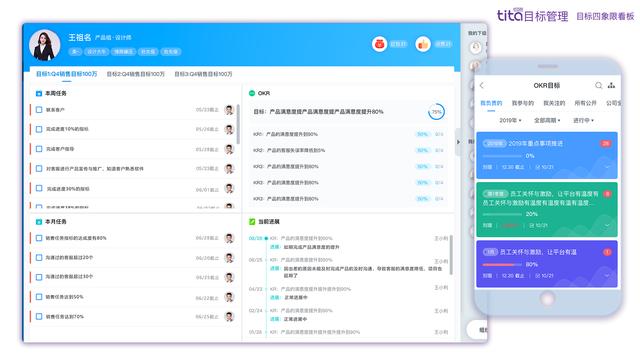Select the 我关注的 tab on phone
The image size is (640, 360).
(554, 103)
